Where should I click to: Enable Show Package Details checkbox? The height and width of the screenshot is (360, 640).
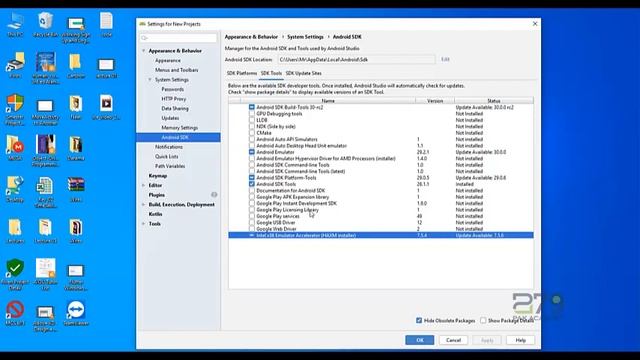pyautogui.click(x=483, y=320)
